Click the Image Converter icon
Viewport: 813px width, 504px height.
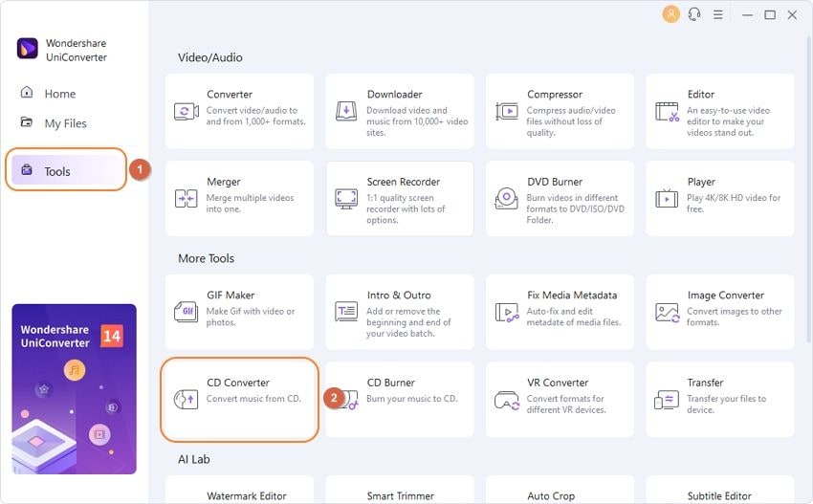[667, 313]
